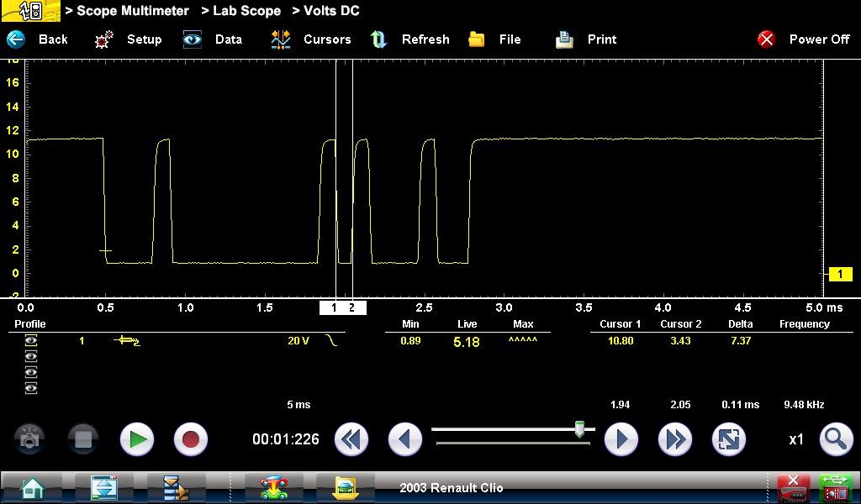Fast forward with the double-arrow button

click(x=674, y=439)
